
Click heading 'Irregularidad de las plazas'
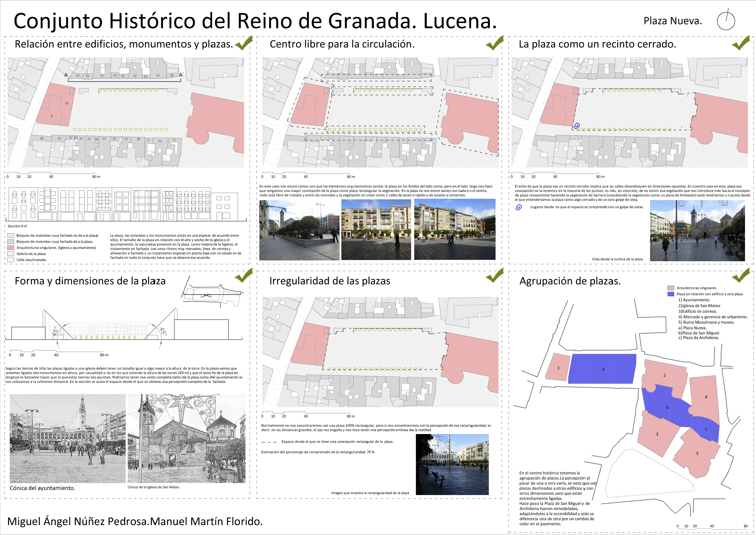[x=330, y=281]
